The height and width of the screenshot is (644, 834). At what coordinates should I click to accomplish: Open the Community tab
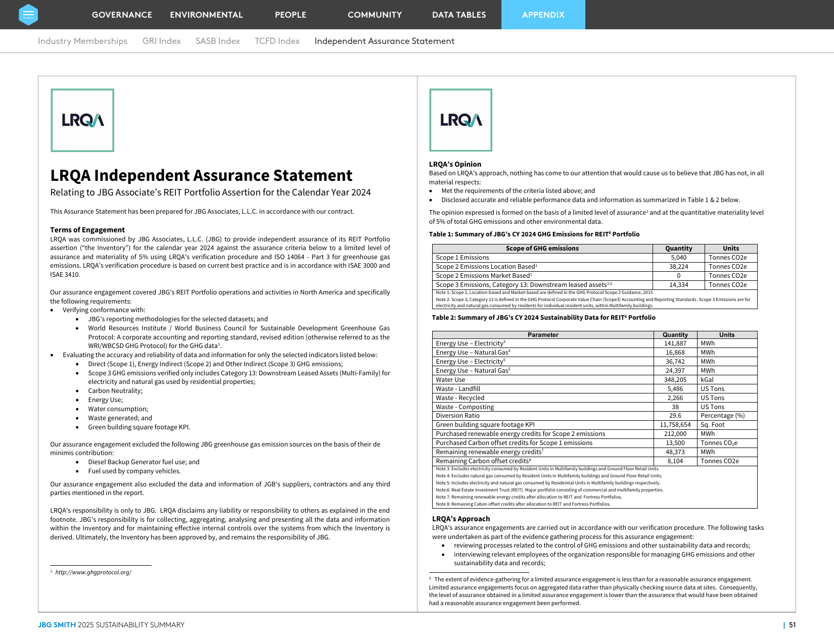[375, 15]
